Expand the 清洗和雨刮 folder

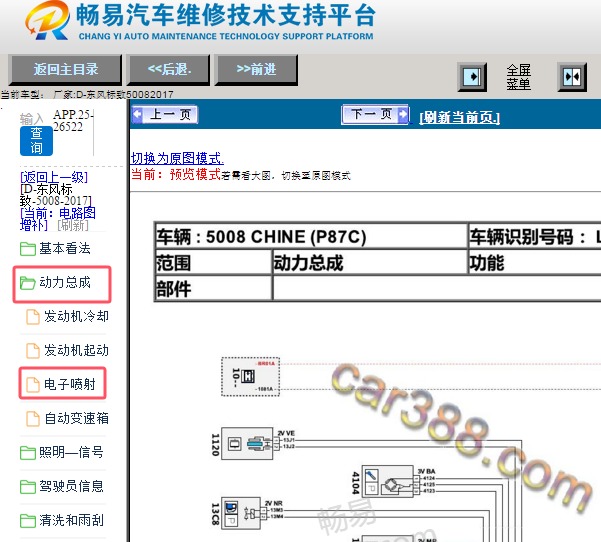(71, 521)
